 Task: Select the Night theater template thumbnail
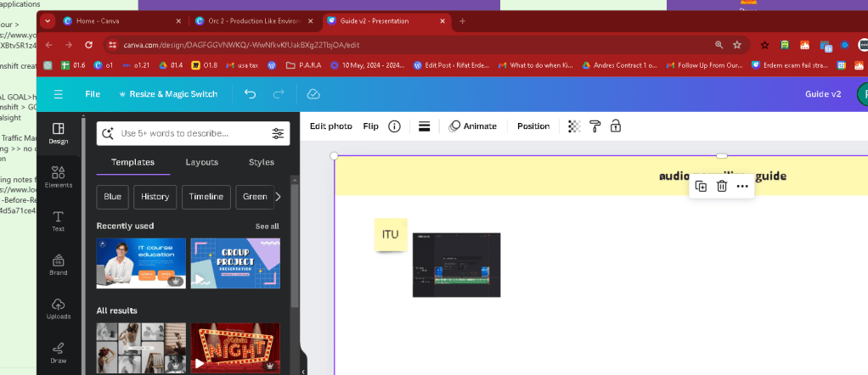click(235, 348)
